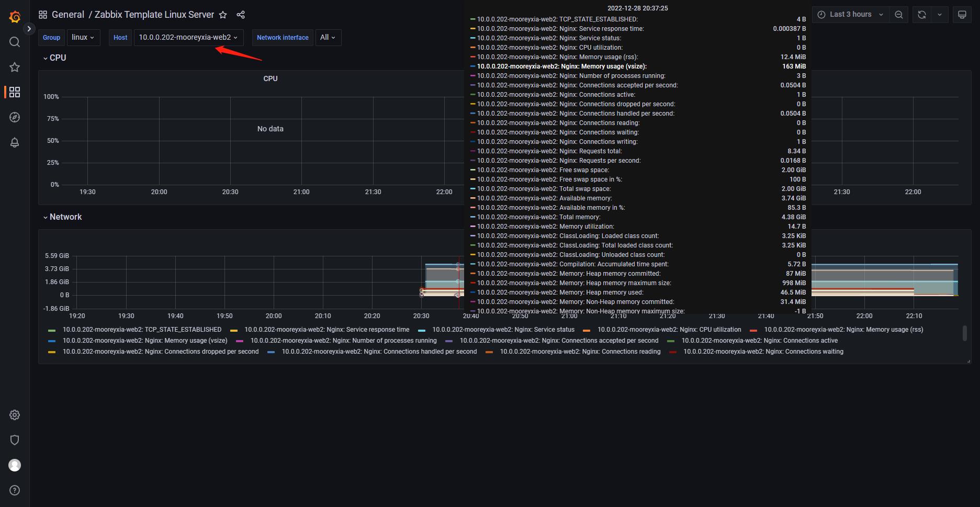Toggle the Nginx: Memory usage (rss) legend series

(843, 330)
